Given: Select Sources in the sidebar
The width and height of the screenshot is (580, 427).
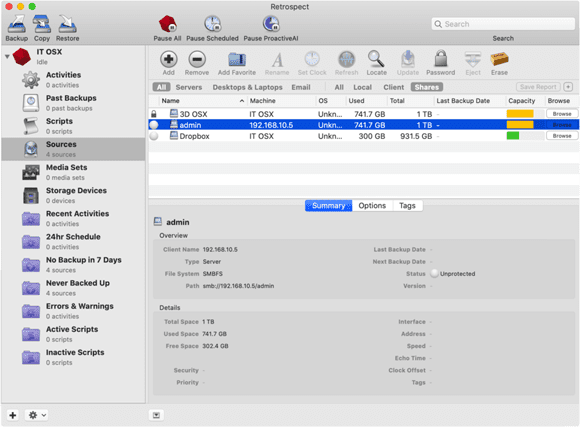Looking at the screenshot, I should click(73, 149).
